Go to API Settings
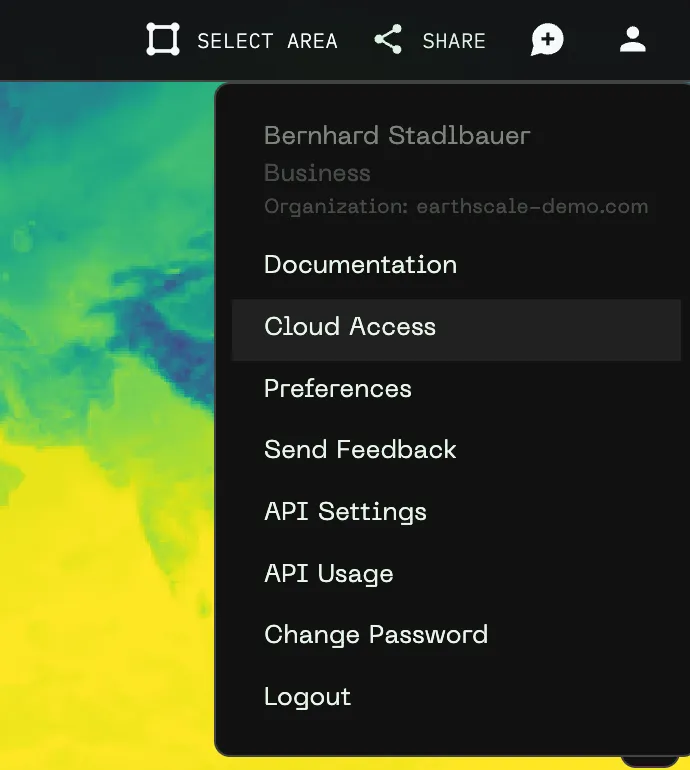The height and width of the screenshot is (770, 690). click(345, 512)
